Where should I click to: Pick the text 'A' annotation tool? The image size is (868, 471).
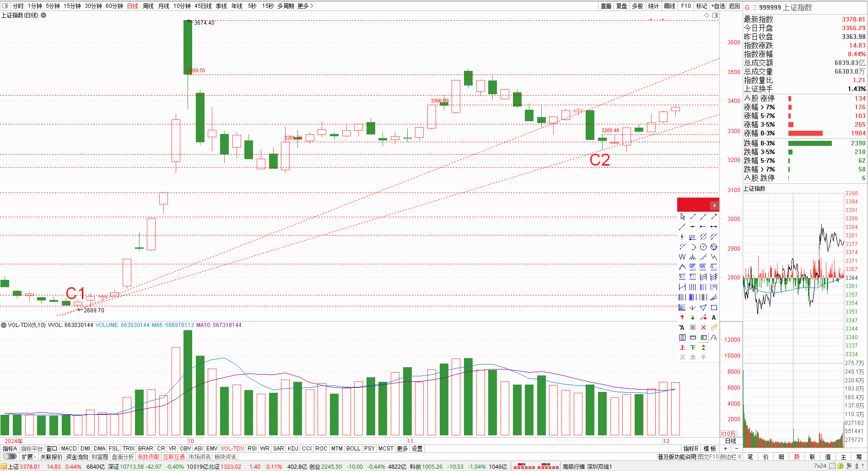click(x=714, y=317)
